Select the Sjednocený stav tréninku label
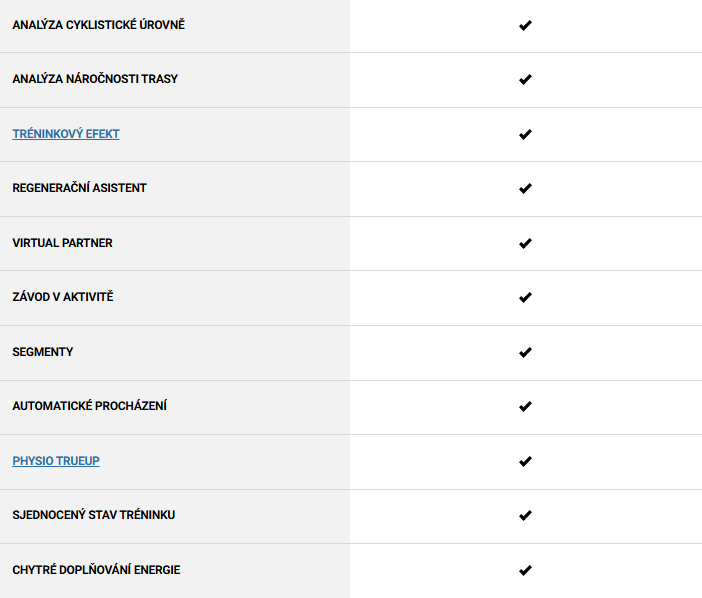This screenshot has width=702, height=598. click(x=94, y=515)
